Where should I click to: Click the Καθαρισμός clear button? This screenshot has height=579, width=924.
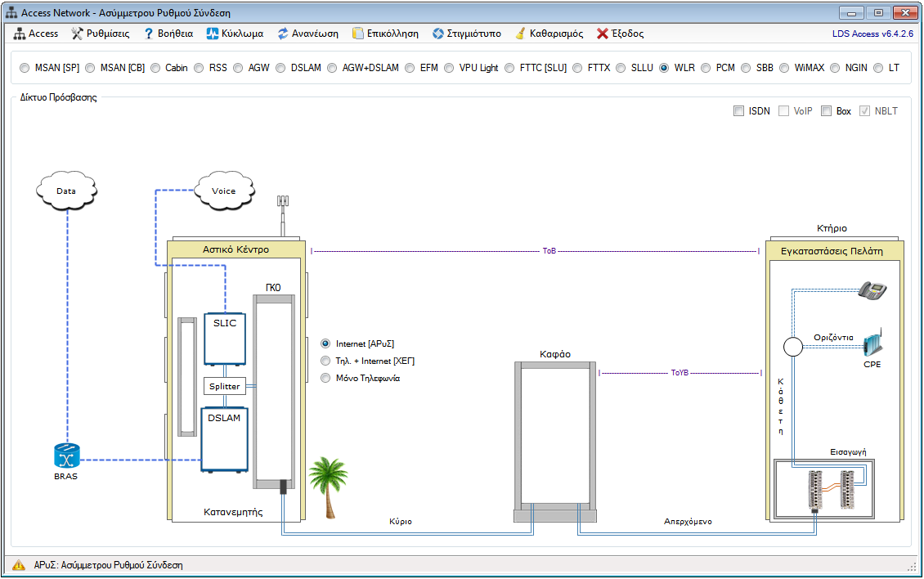tap(549, 34)
